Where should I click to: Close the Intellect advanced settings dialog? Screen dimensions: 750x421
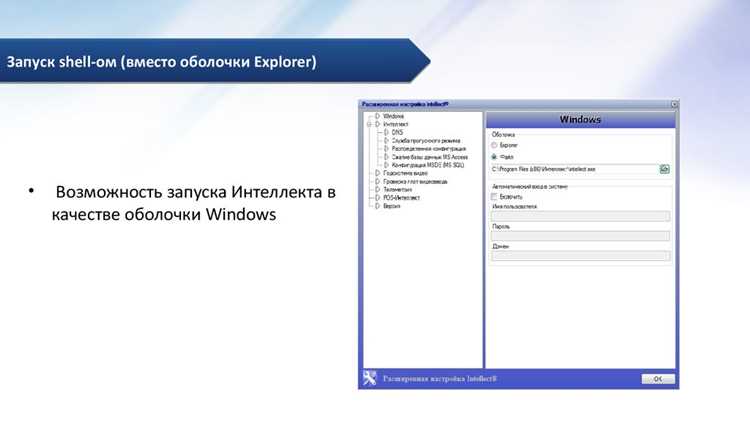(x=674, y=104)
